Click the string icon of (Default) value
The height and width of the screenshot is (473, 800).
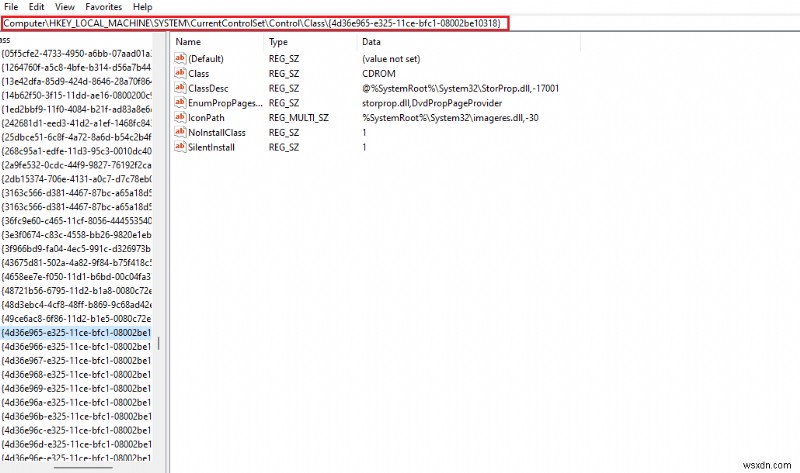tap(180, 58)
